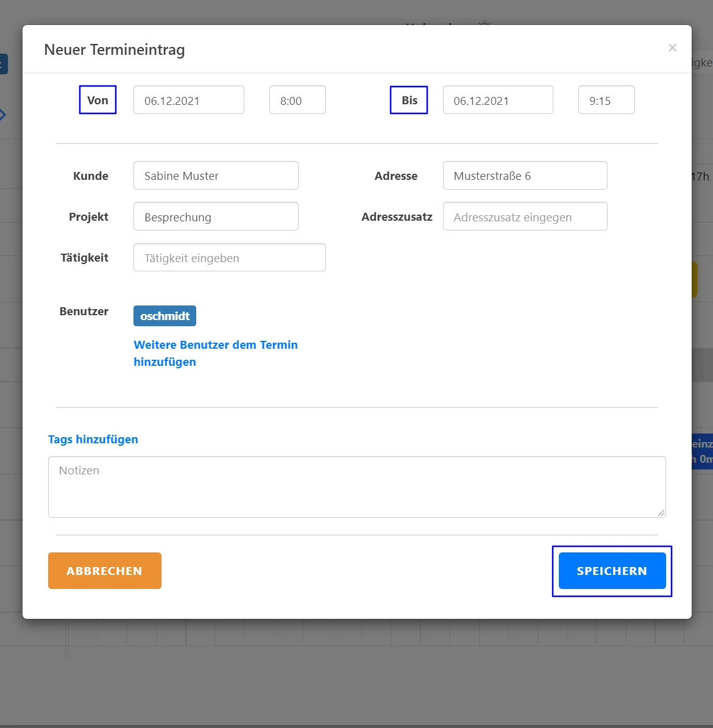This screenshot has height=728, width=713.
Task: Open the 8:00 start time field
Action: pyautogui.click(x=297, y=100)
